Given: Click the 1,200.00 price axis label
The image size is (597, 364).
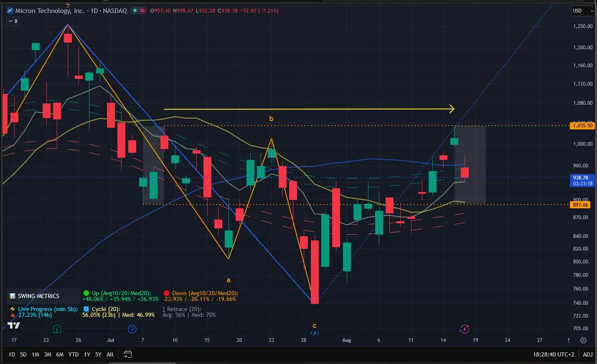Looking at the screenshot, I should pyautogui.click(x=583, y=47).
